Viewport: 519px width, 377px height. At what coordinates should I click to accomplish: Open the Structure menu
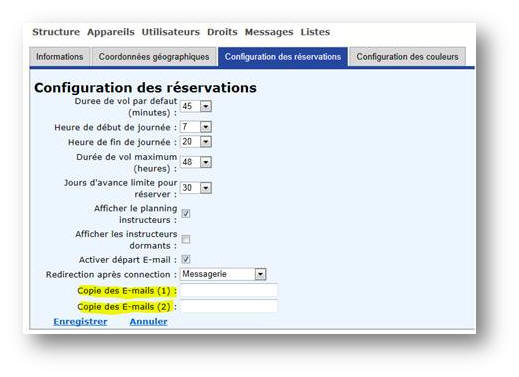coord(56,32)
